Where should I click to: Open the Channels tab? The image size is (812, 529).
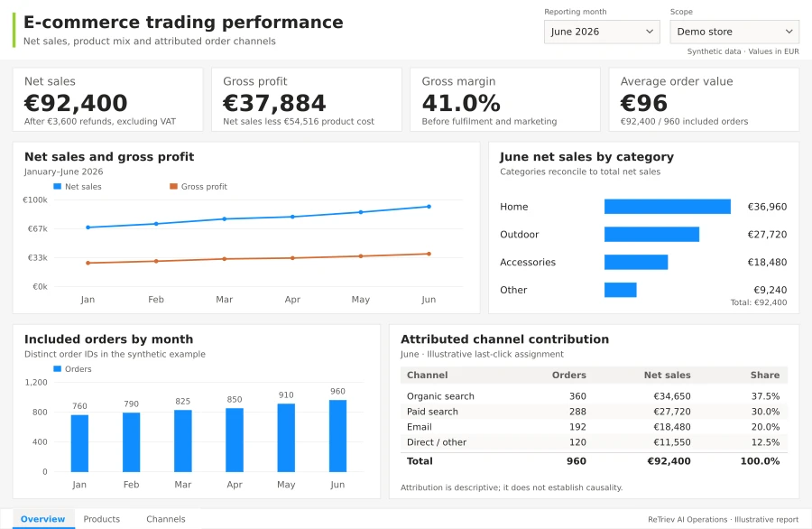click(166, 519)
